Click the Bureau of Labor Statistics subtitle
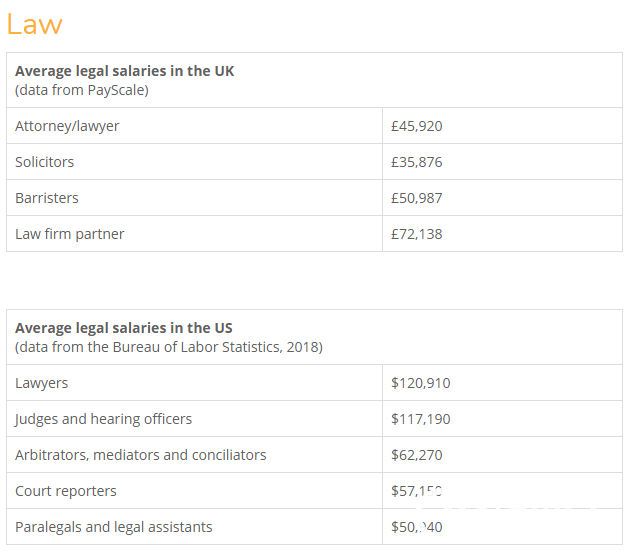 [x=169, y=347]
